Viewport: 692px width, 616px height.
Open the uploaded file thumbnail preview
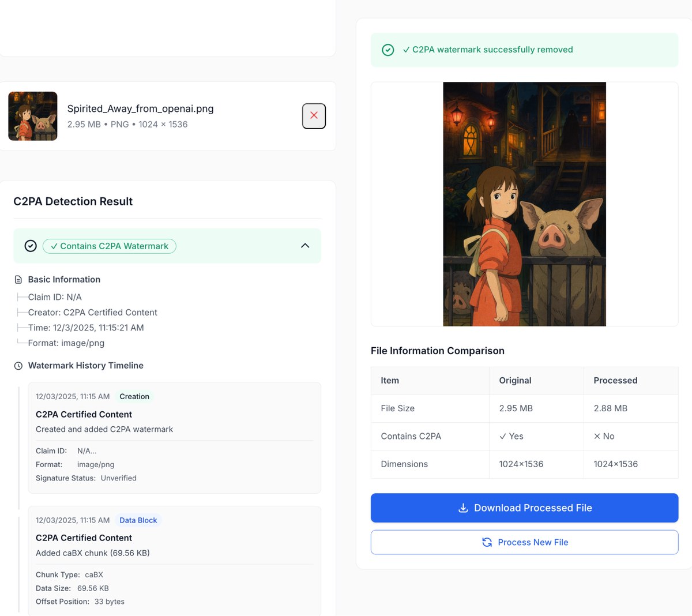pos(33,116)
